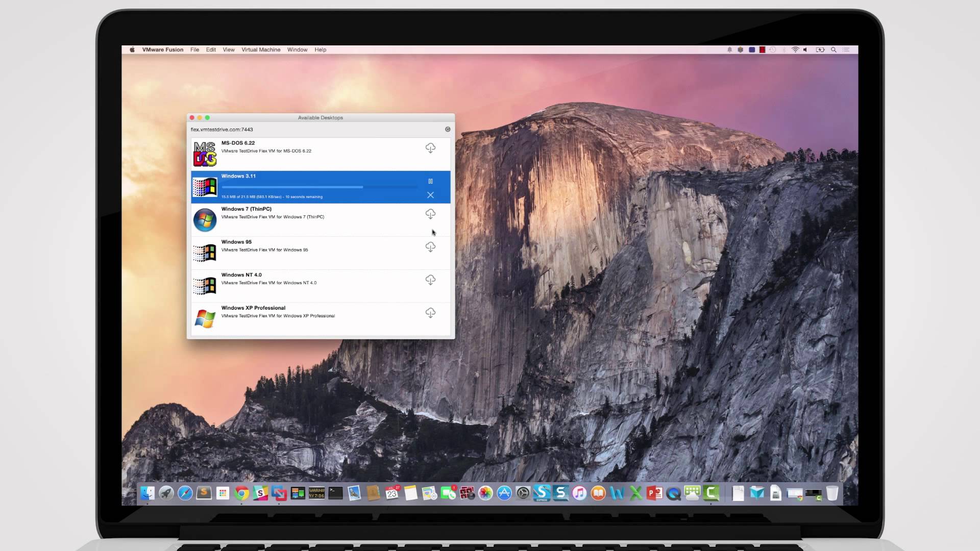Open the volume control in menu bar
The height and width of the screenshot is (551, 980).
tap(805, 49)
